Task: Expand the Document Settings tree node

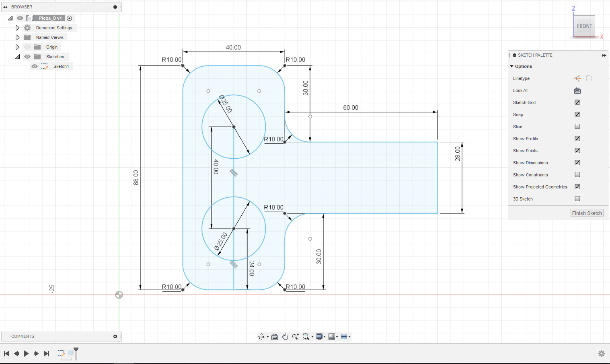Action: (x=17, y=28)
